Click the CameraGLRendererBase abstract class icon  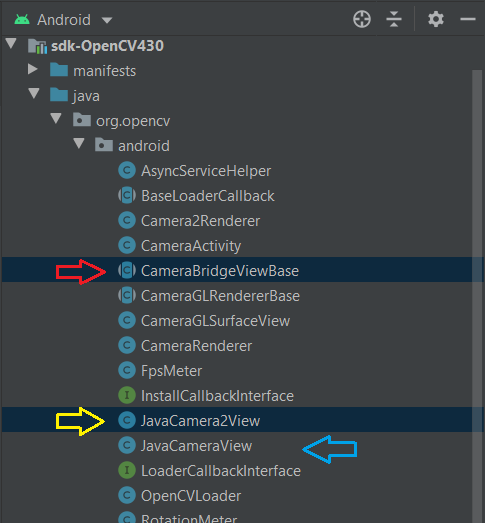[127, 296]
